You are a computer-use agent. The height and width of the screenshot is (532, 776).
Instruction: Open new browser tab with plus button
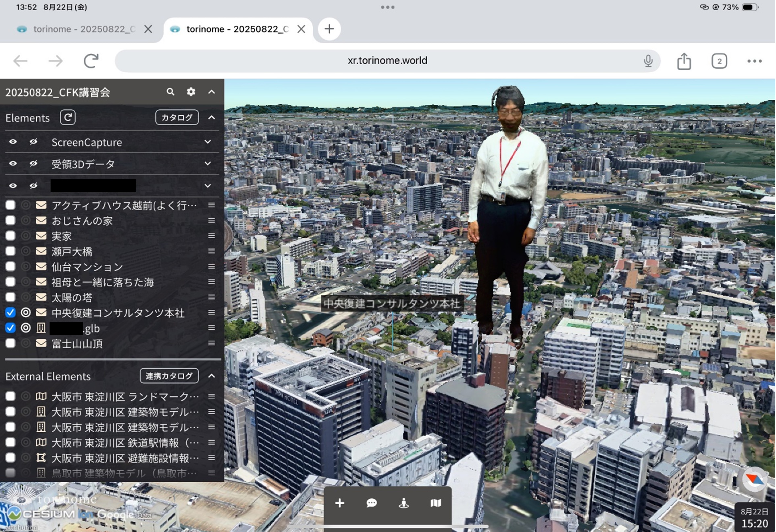coord(329,29)
